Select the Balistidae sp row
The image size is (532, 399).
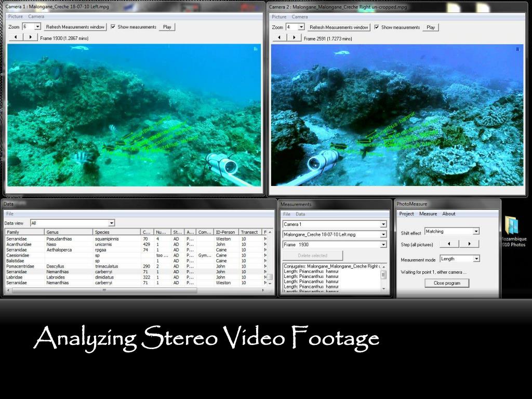136,261
